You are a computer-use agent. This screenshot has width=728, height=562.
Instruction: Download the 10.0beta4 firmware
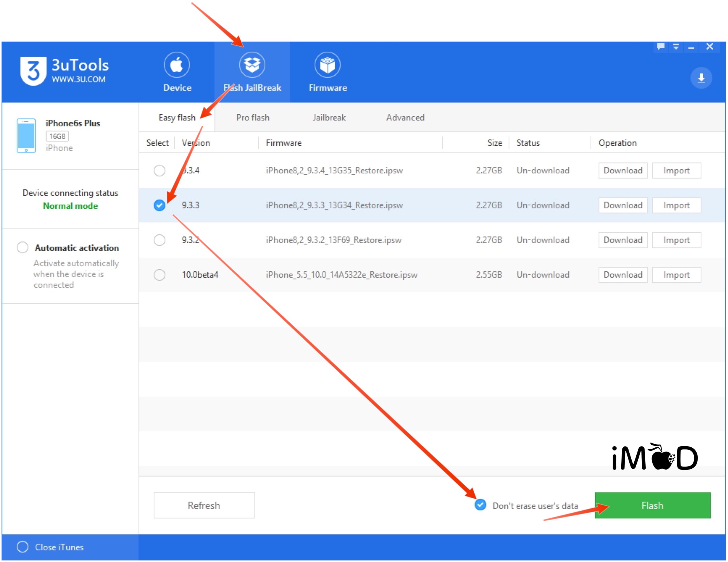623,275
